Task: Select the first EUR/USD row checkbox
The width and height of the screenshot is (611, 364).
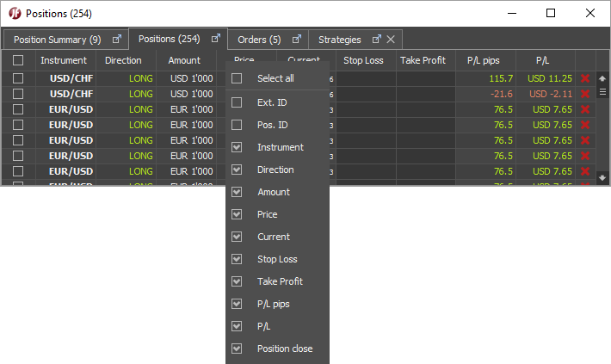Action: [18, 109]
